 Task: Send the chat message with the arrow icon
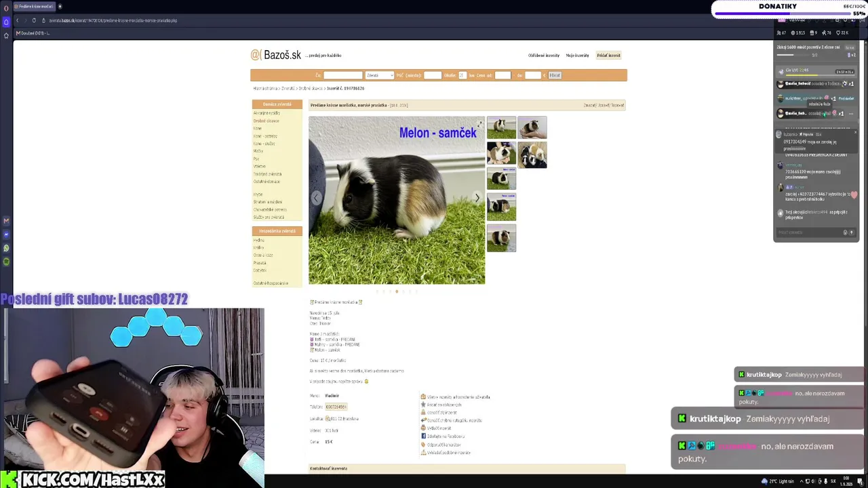point(851,232)
